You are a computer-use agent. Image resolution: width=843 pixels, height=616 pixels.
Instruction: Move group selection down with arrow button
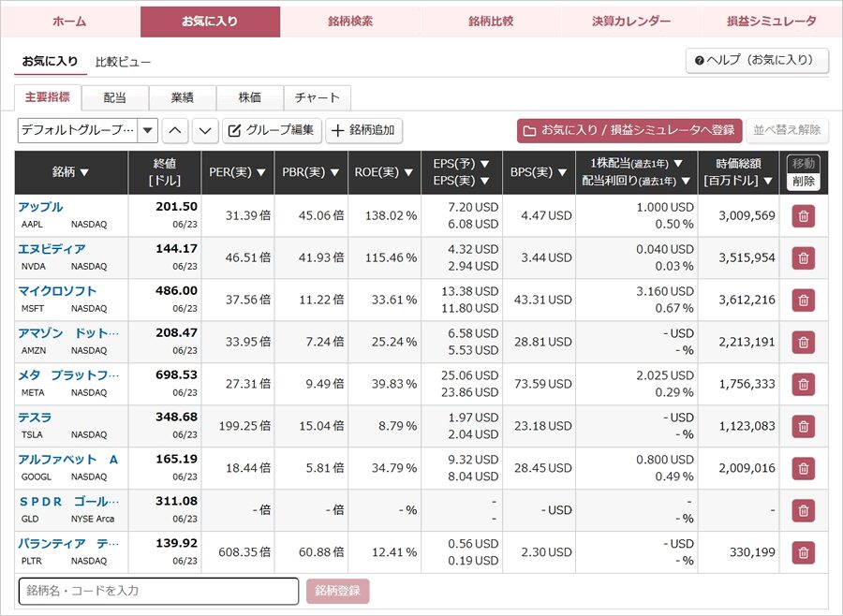205,131
